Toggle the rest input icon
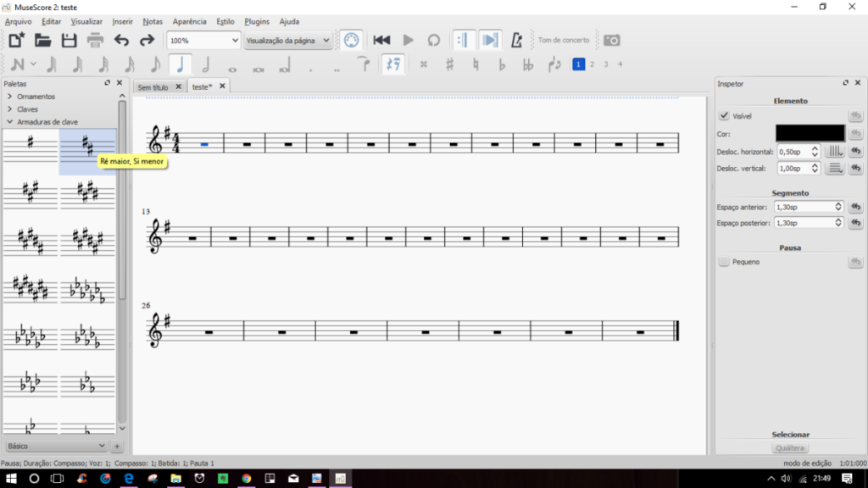Viewport: 868px width, 488px height. click(x=392, y=64)
